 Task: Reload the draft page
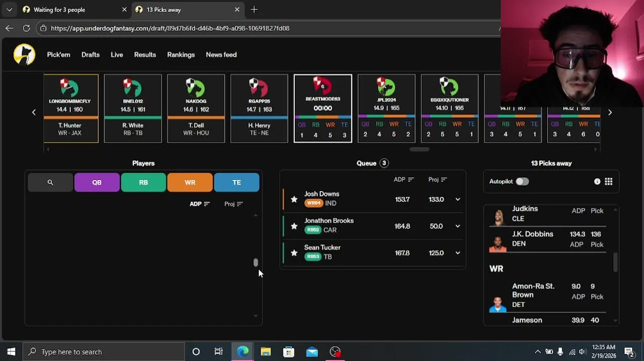click(27, 28)
